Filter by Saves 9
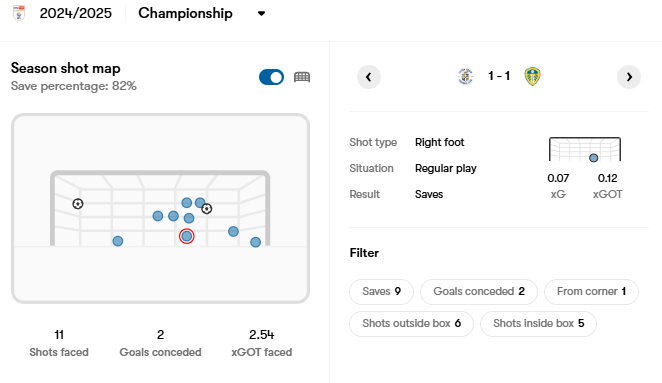The width and height of the screenshot is (662, 383). pyautogui.click(x=381, y=291)
